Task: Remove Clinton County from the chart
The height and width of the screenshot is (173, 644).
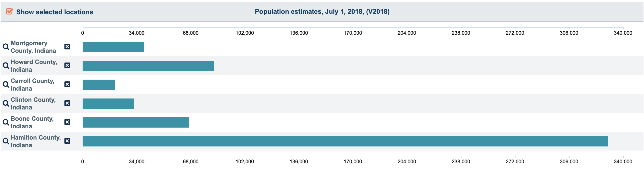Action: (x=67, y=103)
